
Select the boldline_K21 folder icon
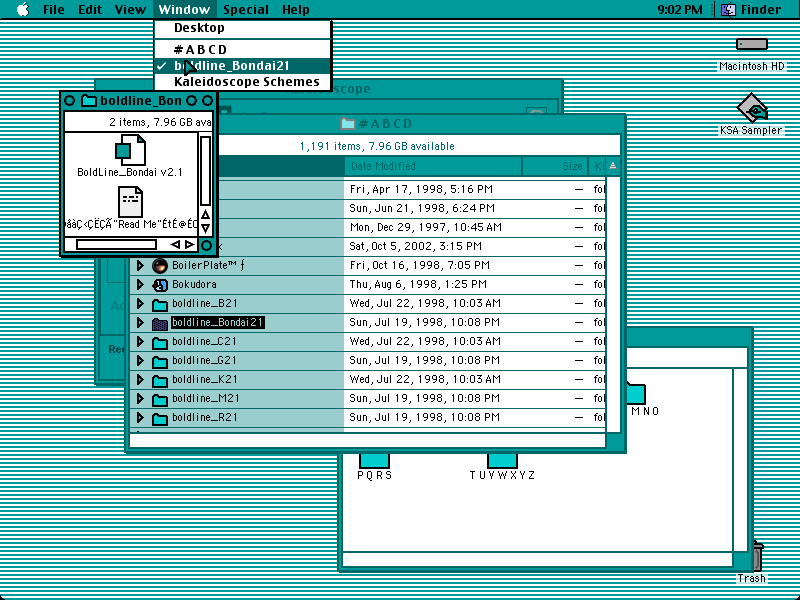[x=160, y=381]
